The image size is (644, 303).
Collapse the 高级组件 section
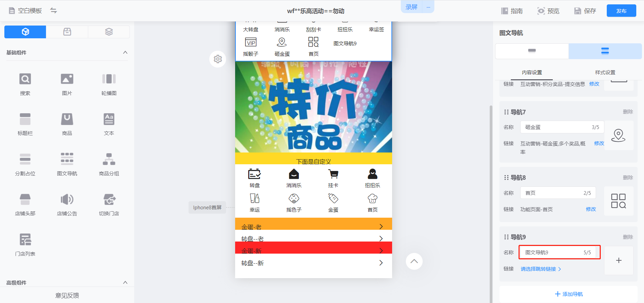point(125,283)
